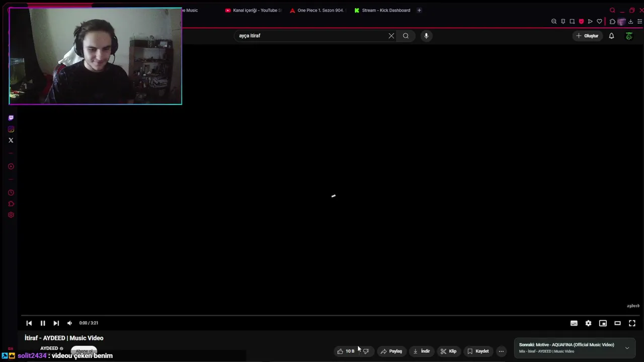Open X (Twitter) from the sidebar
The image size is (644, 362).
click(11, 140)
